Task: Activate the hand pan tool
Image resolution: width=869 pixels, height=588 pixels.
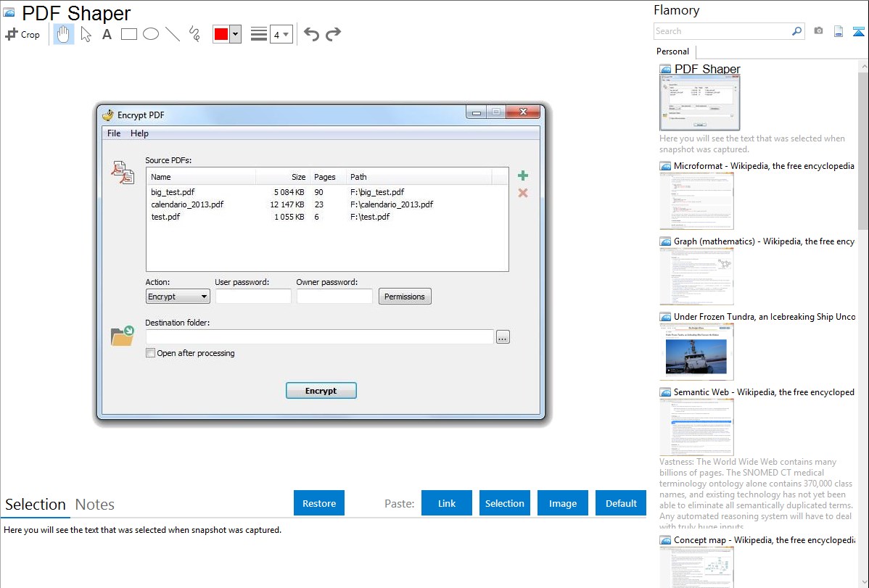Action: 63,34
